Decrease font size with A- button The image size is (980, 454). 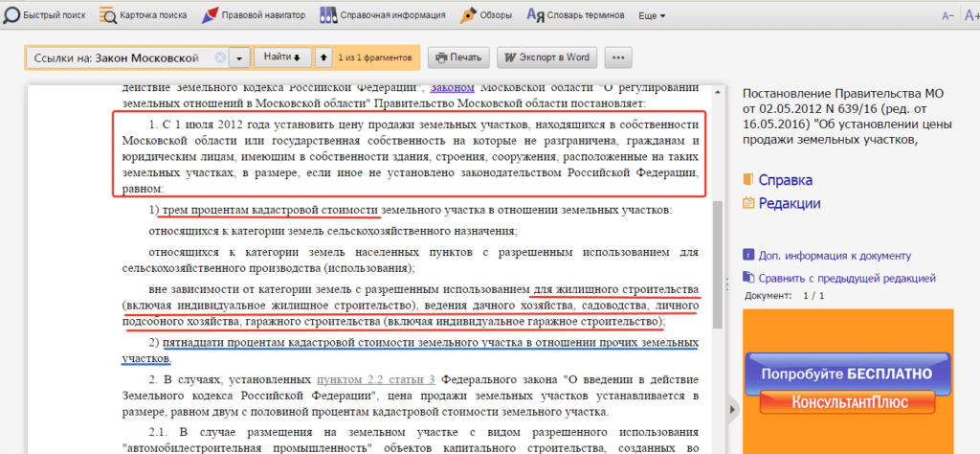pyautogui.click(x=948, y=17)
